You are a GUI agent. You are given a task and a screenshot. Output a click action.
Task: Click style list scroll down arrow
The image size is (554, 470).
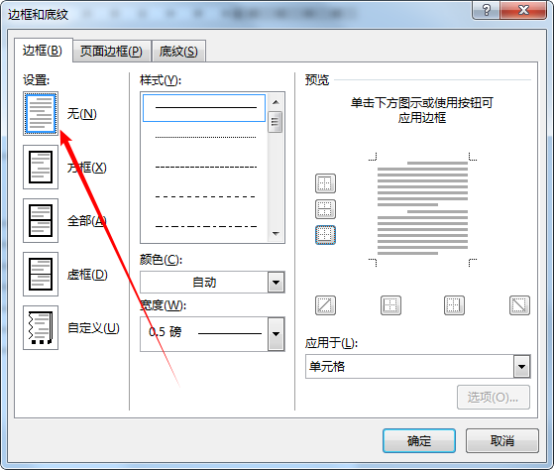point(276,234)
